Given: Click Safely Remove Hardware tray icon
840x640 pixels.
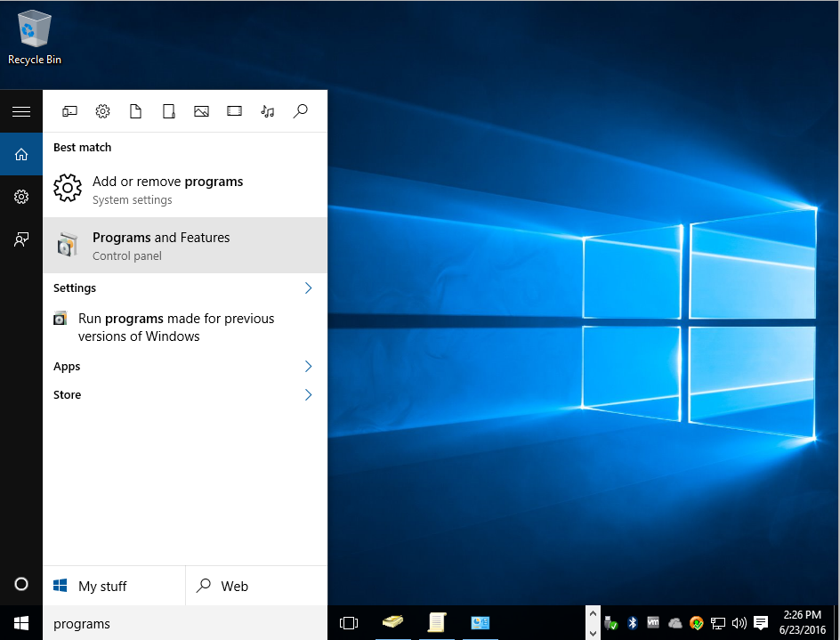Looking at the screenshot, I should 610,623.
